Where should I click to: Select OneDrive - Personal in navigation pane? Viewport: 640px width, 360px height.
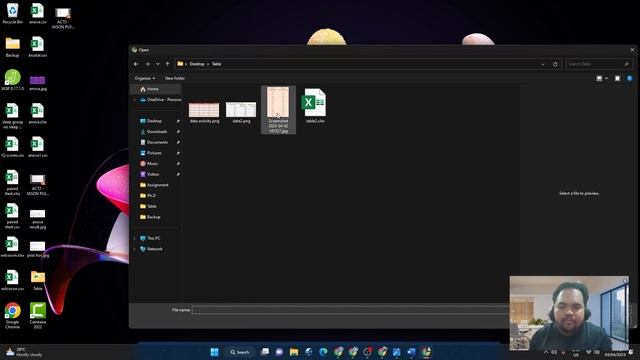click(x=160, y=100)
